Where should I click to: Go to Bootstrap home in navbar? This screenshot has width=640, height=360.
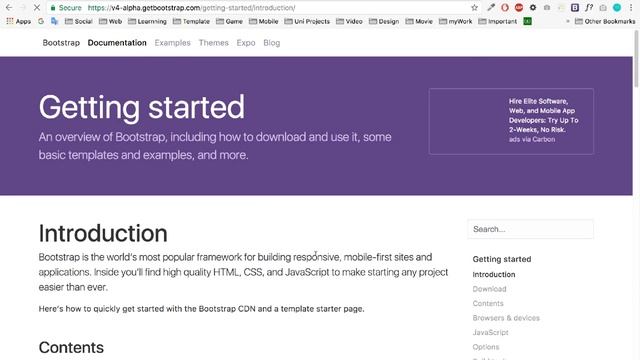tap(61, 43)
